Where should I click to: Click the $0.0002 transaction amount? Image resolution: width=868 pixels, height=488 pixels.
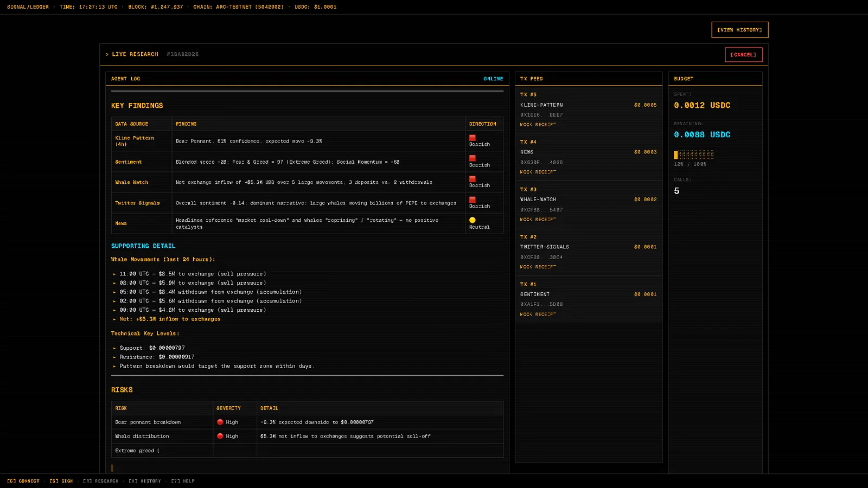click(645, 200)
